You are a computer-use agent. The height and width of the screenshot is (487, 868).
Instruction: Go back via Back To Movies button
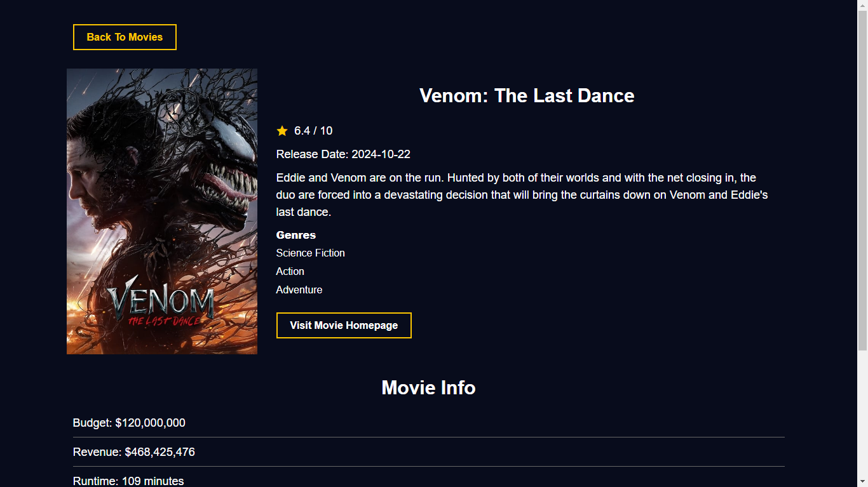(x=125, y=37)
